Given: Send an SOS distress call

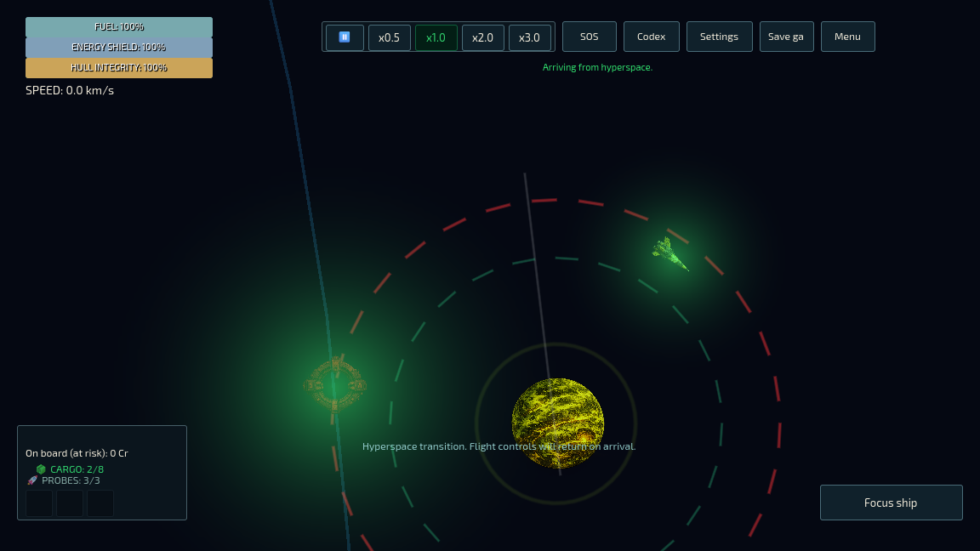Looking at the screenshot, I should pos(590,37).
